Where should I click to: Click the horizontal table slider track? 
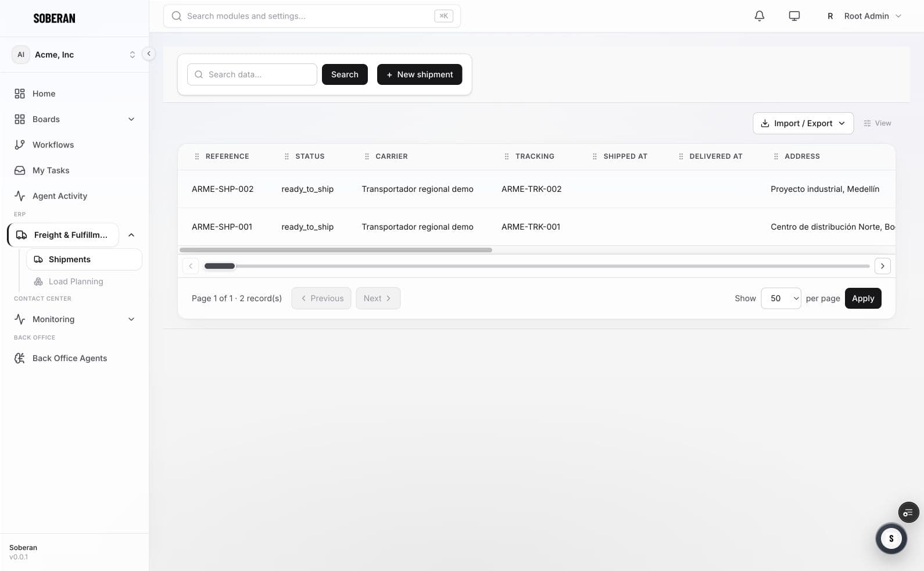(x=536, y=266)
